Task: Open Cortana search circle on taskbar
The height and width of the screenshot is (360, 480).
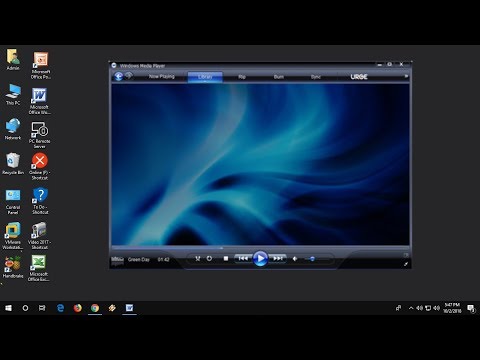Action: (25, 308)
